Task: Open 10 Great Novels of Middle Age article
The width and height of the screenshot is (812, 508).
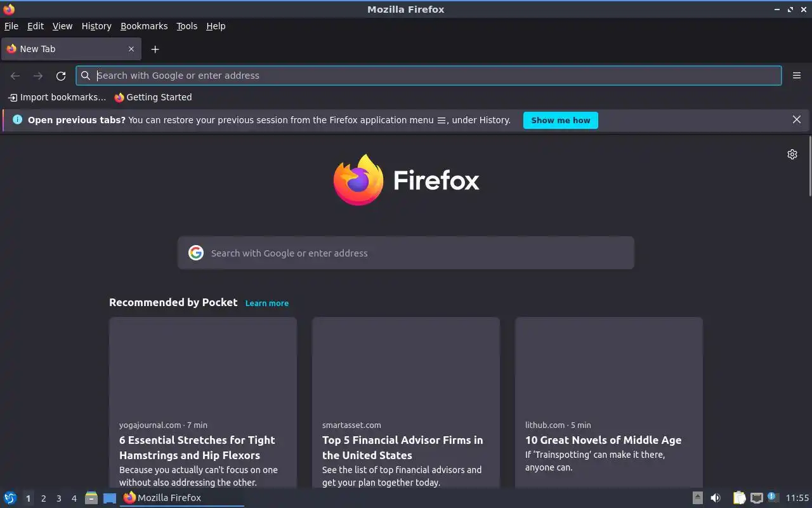Action: (603, 440)
